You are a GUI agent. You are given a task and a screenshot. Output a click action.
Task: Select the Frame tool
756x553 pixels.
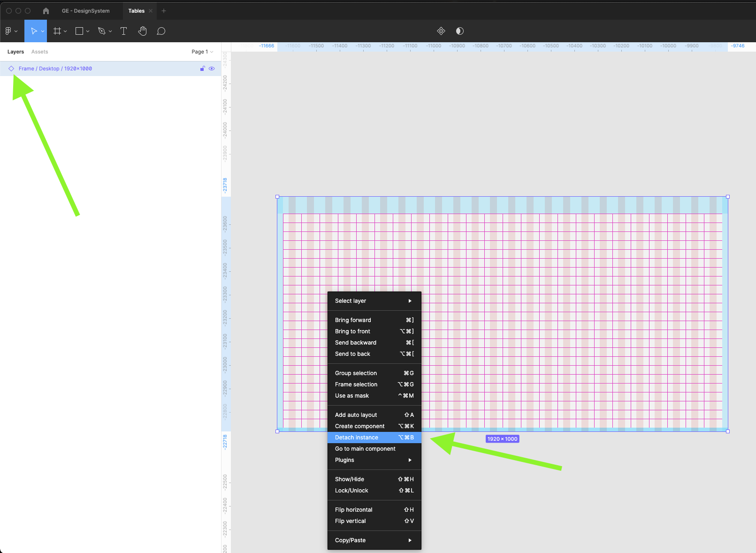57,31
